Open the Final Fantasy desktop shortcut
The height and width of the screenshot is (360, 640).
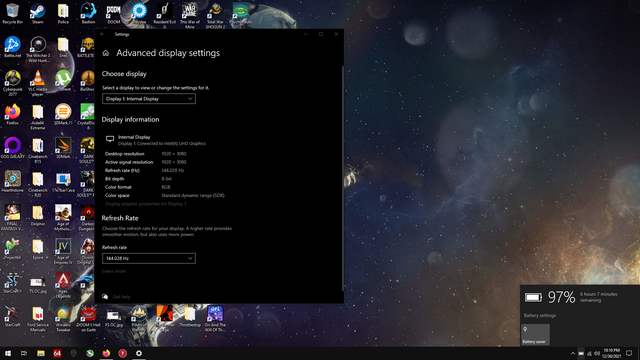coord(12,217)
